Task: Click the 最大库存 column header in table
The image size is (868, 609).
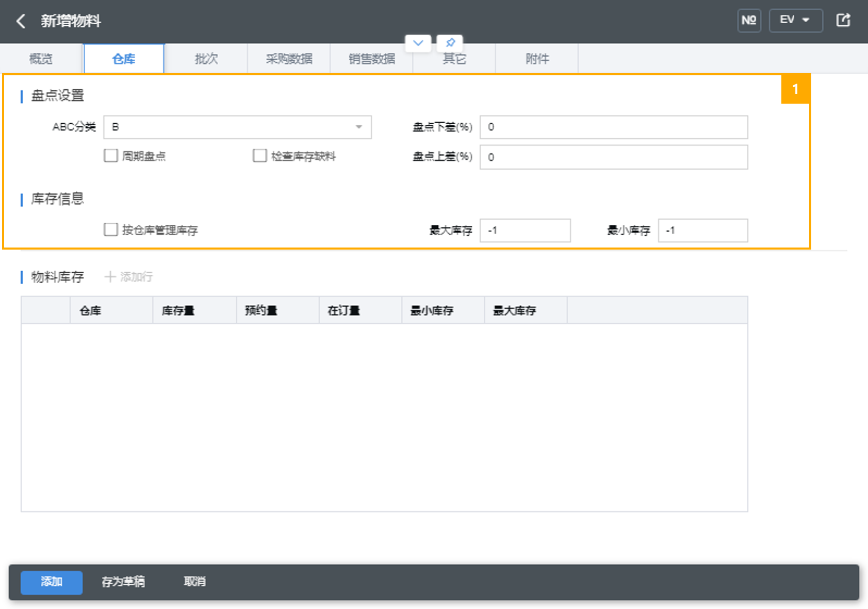Action: click(x=526, y=310)
